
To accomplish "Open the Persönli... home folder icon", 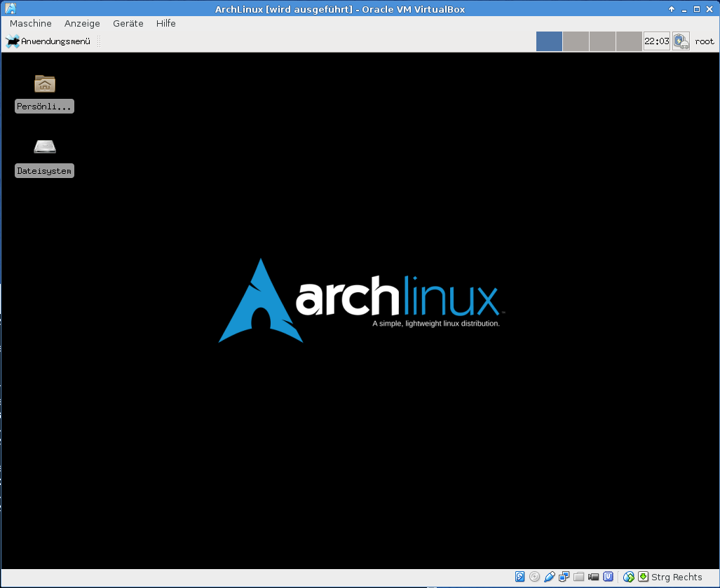I will 45,84.
